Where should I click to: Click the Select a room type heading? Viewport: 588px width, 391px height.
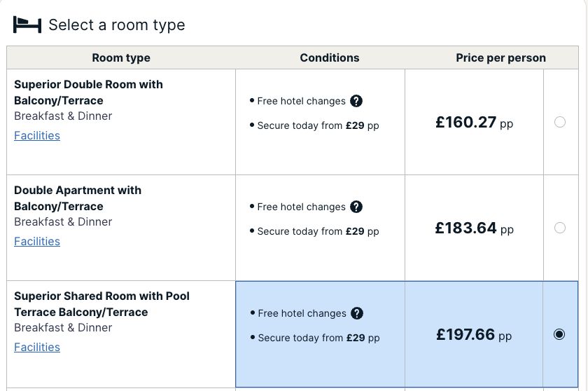click(117, 25)
